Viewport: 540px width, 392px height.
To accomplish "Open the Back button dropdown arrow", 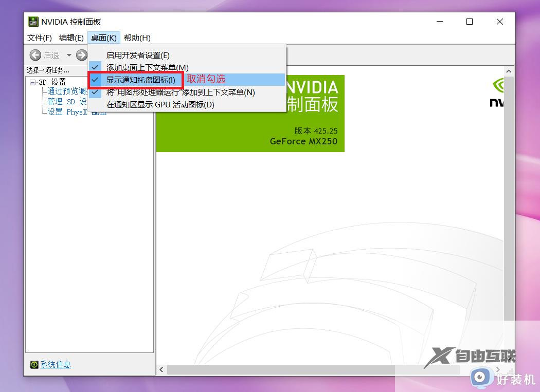I will tap(68, 54).
